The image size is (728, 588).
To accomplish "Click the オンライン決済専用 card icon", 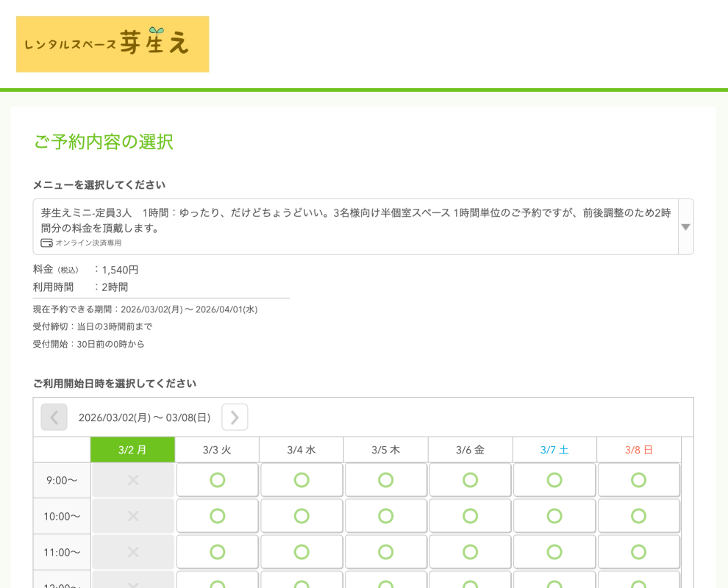I will click(x=46, y=243).
